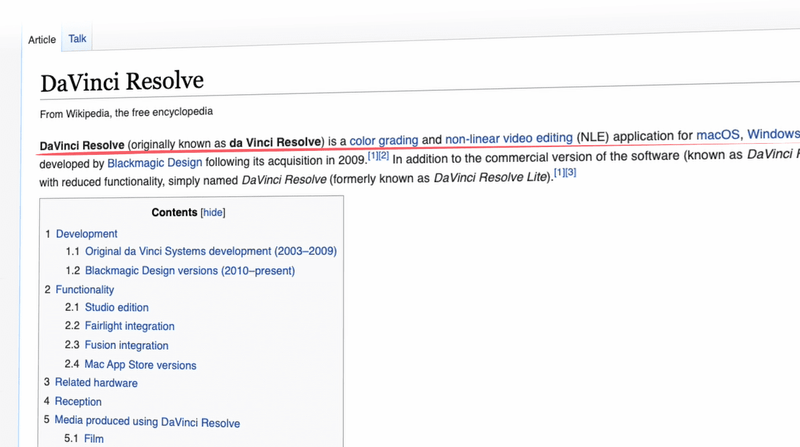This screenshot has width=800, height=447.
Task: Go to 2.3 Fusion integration
Action: [127, 345]
